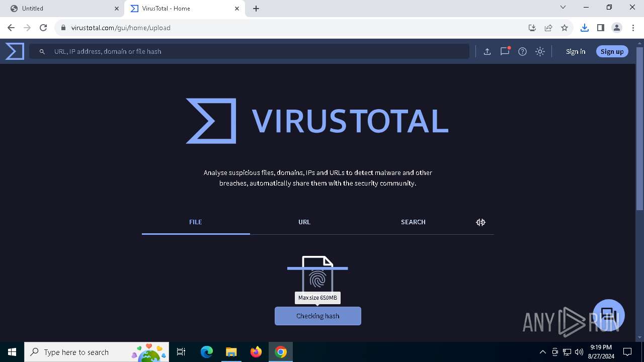This screenshot has width=644, height=362.
Task: Select the FILE tab
Action: point(196,222)
